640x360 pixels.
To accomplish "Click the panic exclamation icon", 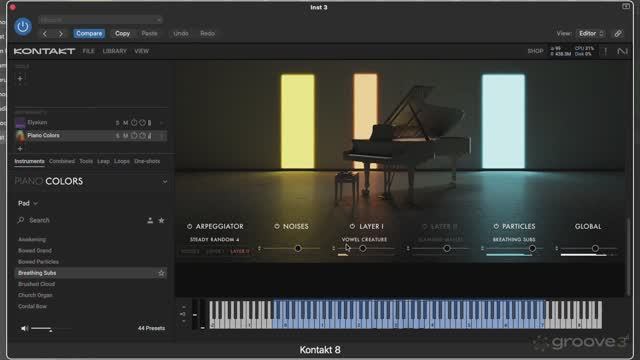I will tap(605, 51).
